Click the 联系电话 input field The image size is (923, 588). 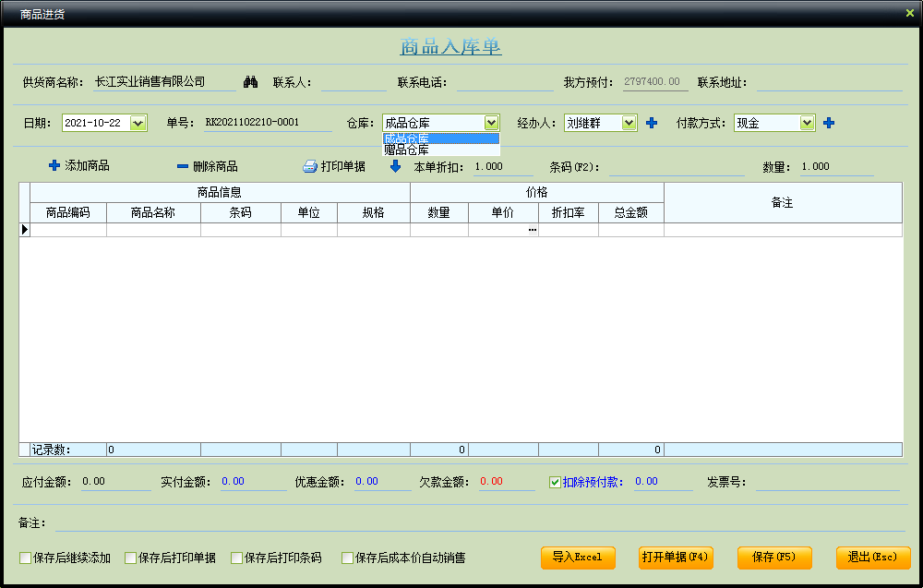click(x=505, y=83)
